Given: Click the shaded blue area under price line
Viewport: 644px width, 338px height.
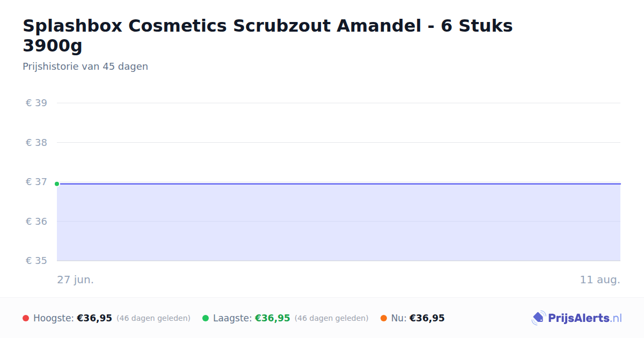Looking at the screenshot, I should pos(339,223).
